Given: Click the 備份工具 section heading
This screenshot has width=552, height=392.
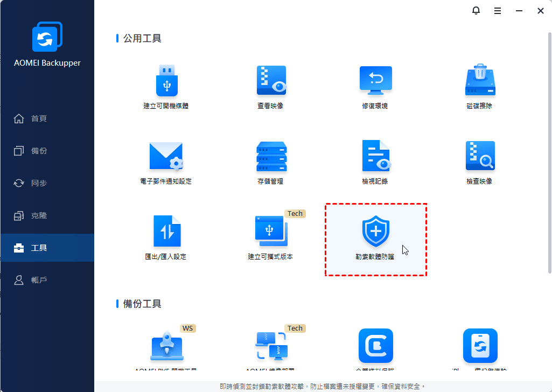Looking at the screenshot, I should pos(142,304).
